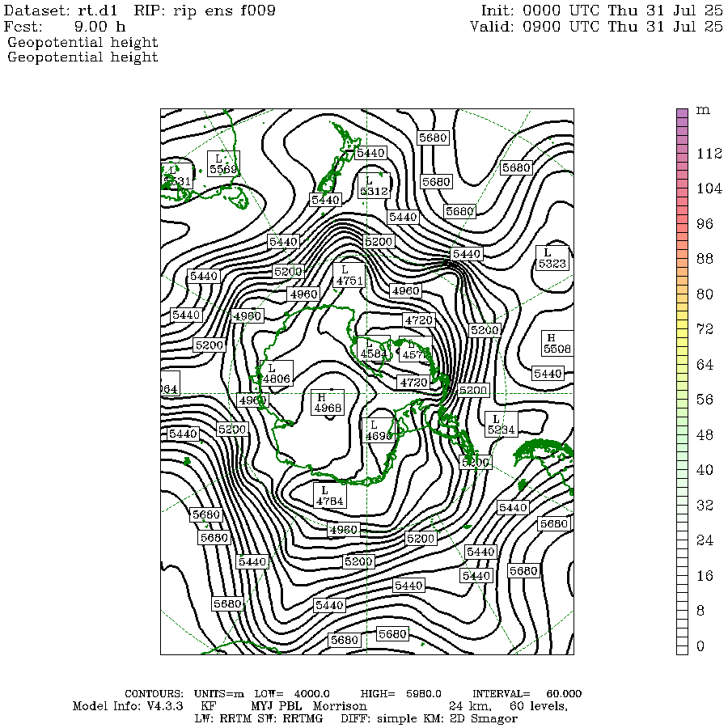Viewport: 728px width, 728px height.
Task: Select the "Model Info: V4.3.3" text
Action: tap(128, 706)
